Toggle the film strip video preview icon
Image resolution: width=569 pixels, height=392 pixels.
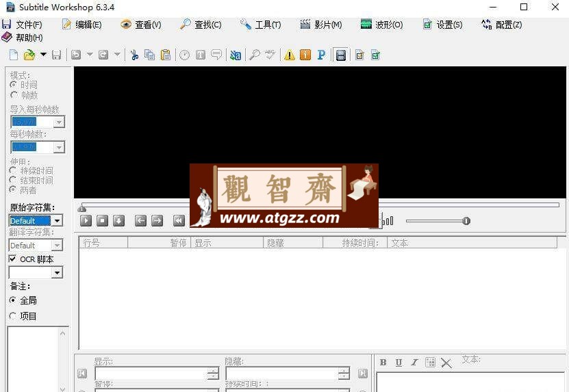point(341,55)
